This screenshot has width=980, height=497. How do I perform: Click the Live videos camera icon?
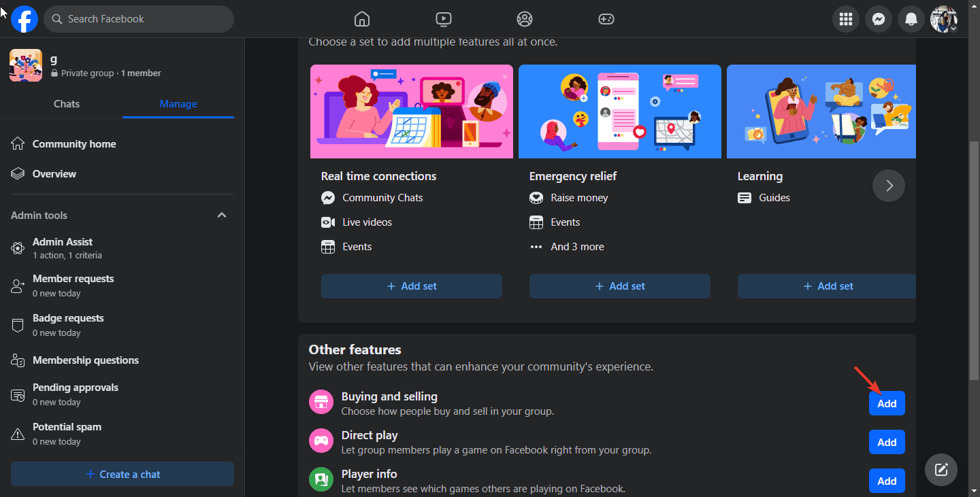click(x=328, y=222)
